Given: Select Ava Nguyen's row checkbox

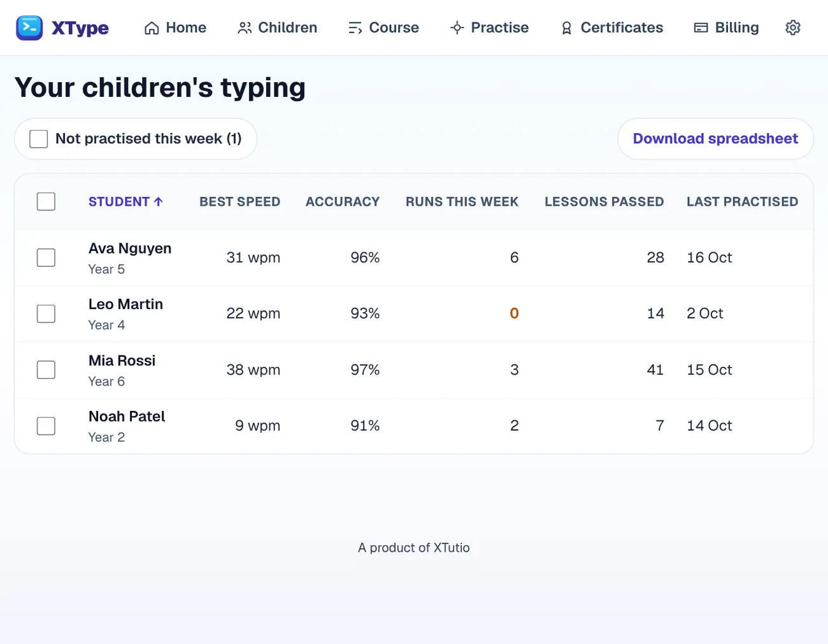Looking at the screenshot, I should point(46,258).
